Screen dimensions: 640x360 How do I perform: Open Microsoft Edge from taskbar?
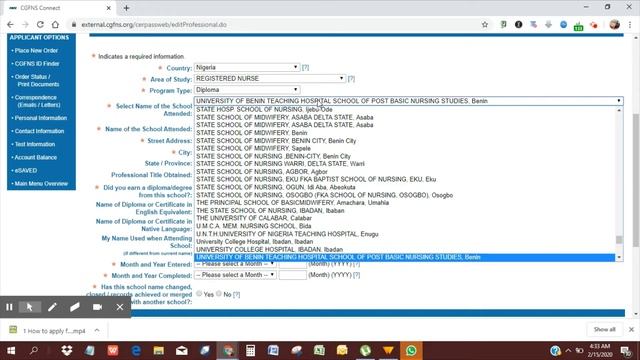click(x=136, y=350)
